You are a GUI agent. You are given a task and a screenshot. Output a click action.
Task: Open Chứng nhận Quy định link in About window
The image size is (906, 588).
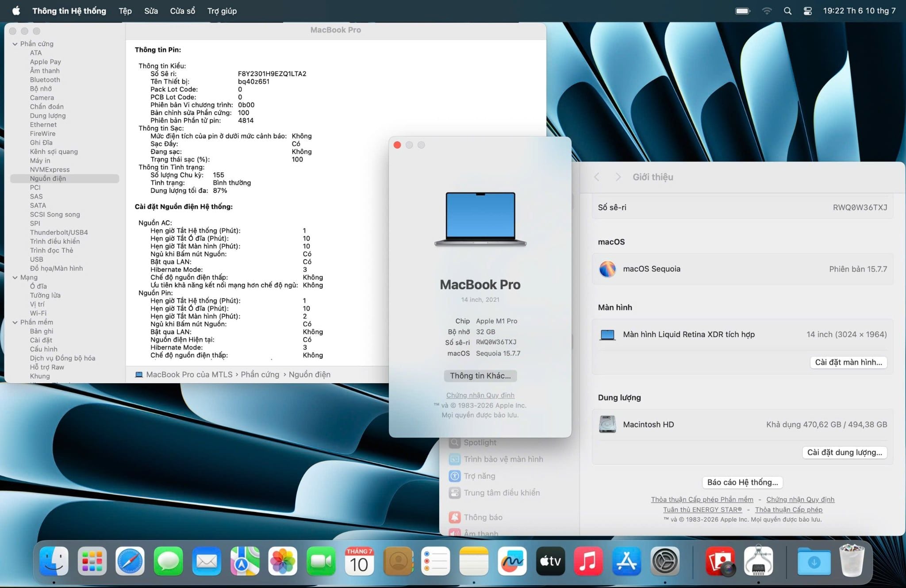click(x=480, y=395)
